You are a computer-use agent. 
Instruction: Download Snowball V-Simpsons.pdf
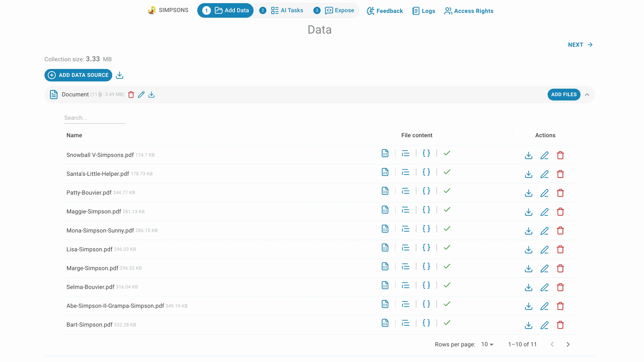pos(529,155)
